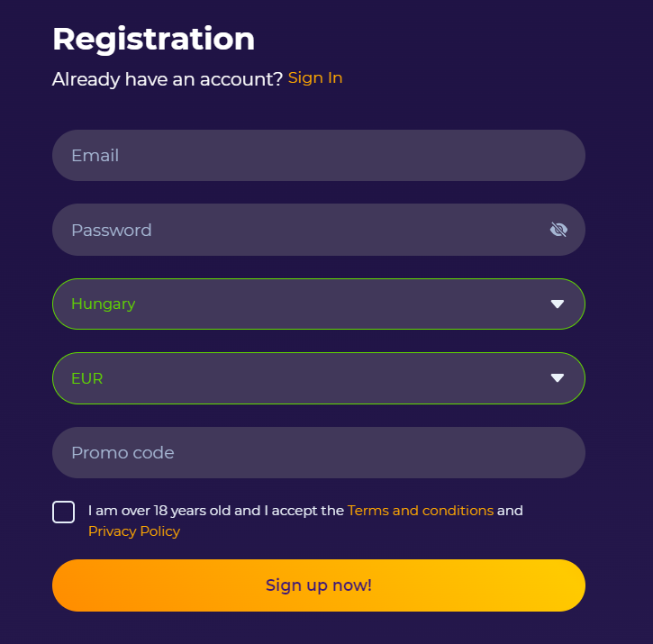Click the "Sign up now!" button
The height and width of the screenshot is (644, 653).
point(319,585)
